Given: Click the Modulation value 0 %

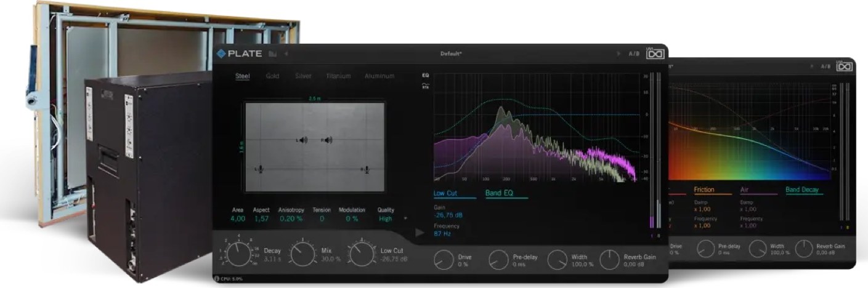Looking at the screenshot, I should (352, 218).
